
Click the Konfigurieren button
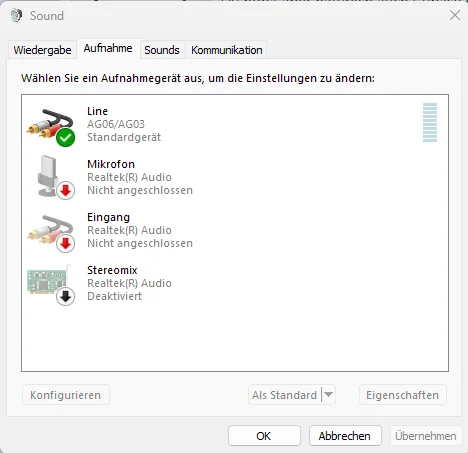click(x=66, y=395)
